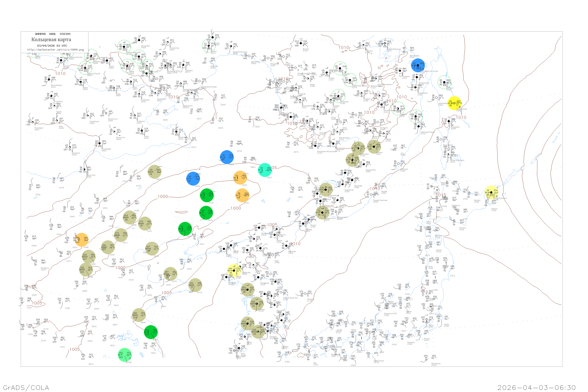Click the pale yellow circle near Yuzhno-Kurilsk
This screenshot has width=588, height=392.
click(x=491, y=192)
